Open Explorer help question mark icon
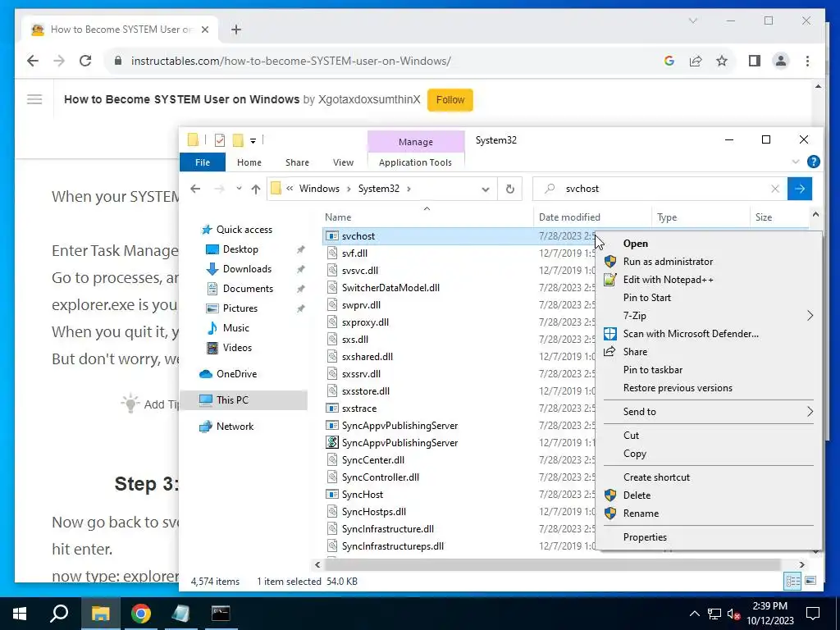Screen dimensions: 840x630 point(813,162)
